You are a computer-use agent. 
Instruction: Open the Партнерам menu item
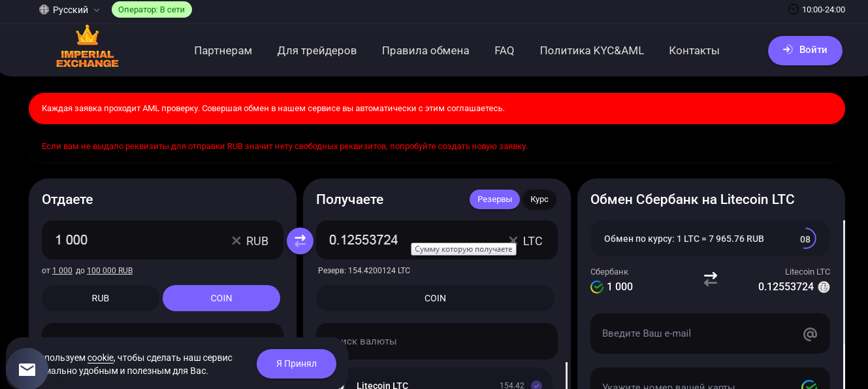click(223, 50)
